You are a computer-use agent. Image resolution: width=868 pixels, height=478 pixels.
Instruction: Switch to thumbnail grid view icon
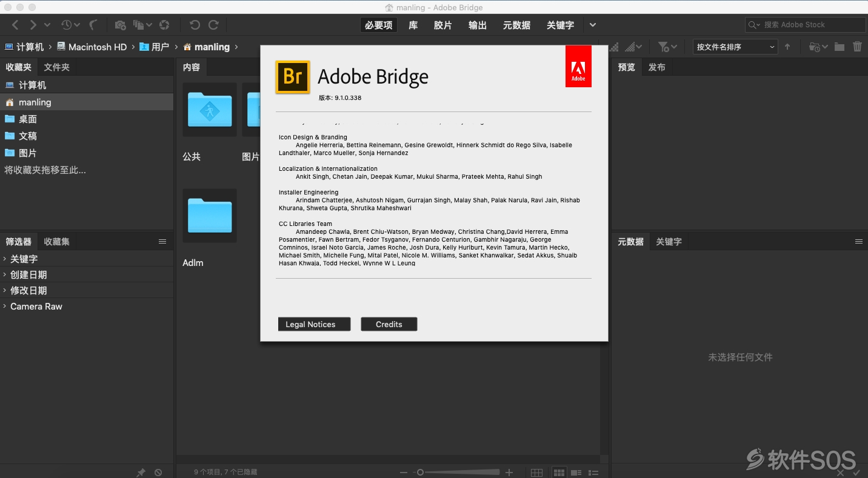[x=559, y=473]
